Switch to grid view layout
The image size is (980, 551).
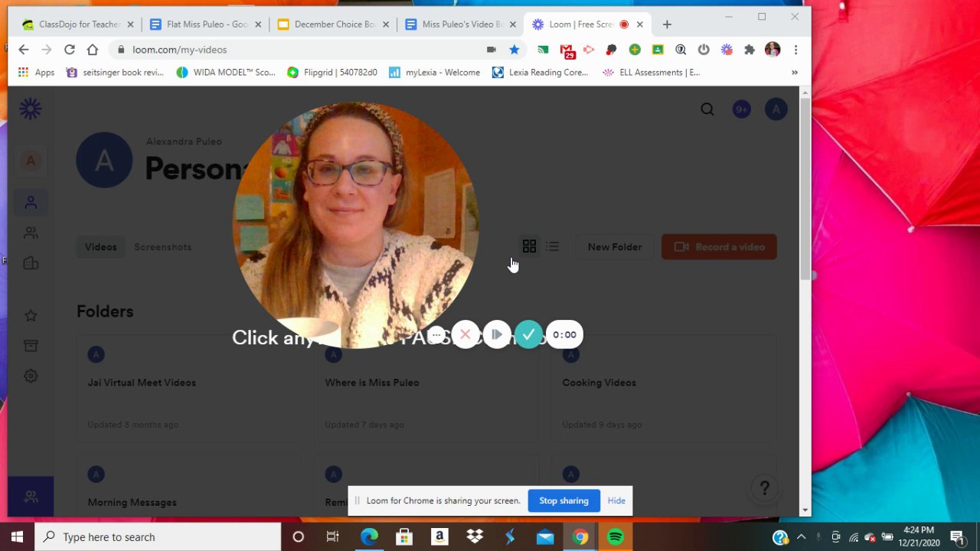(529, 246)
